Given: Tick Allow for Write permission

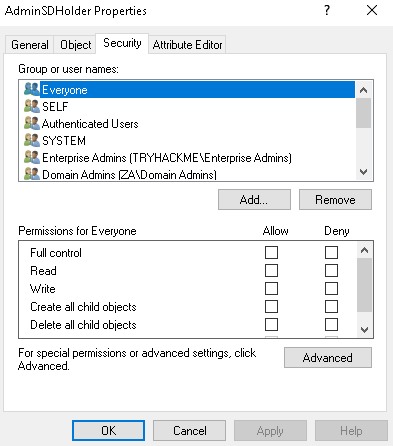Looking at the screenshot, I should 271,288.
